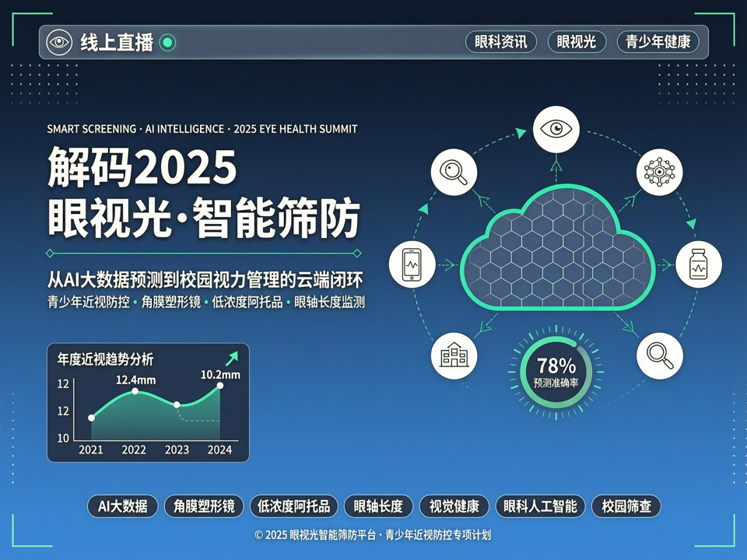Click the 2022 axis label

click(134, 450)
